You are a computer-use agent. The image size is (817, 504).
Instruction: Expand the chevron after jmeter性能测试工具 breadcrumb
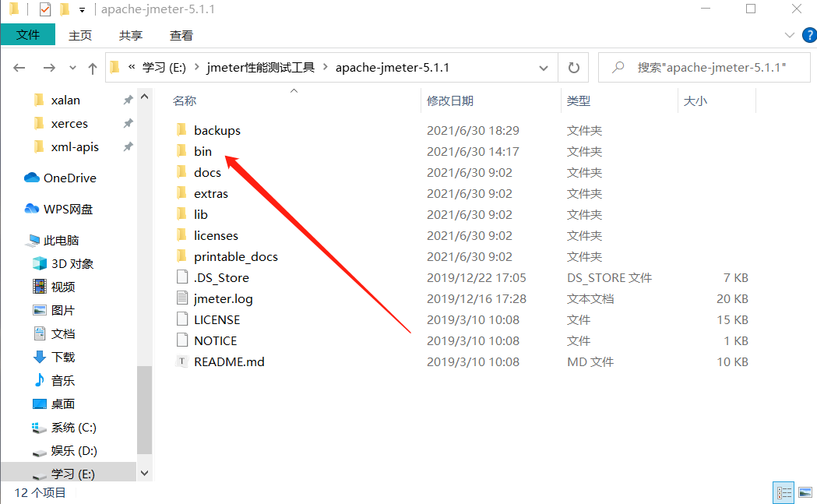click(x=326, y=67)
